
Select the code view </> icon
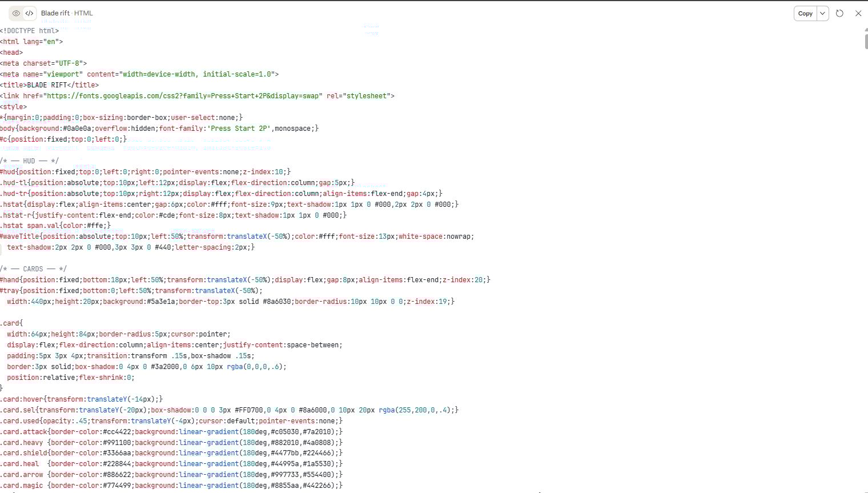tap(30, 13)
